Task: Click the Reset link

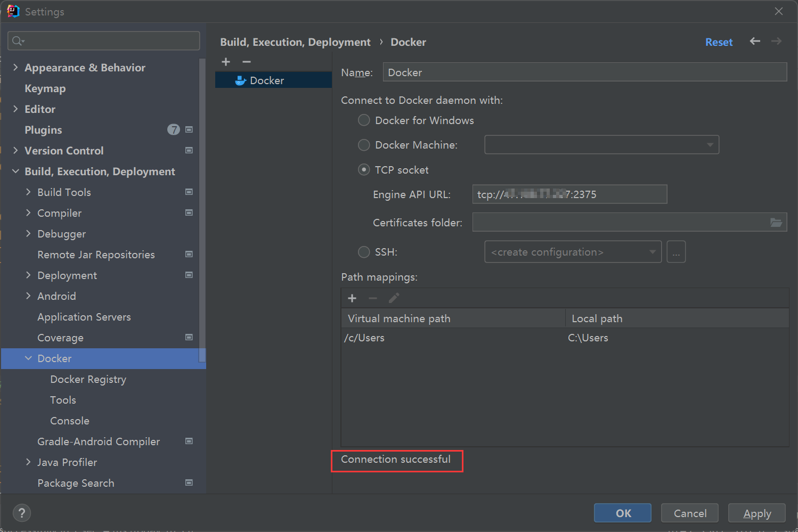Action: (719, 42)
